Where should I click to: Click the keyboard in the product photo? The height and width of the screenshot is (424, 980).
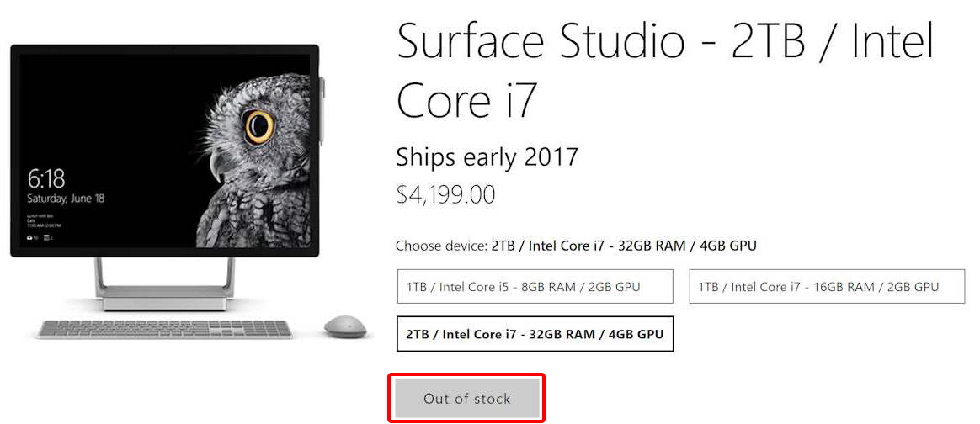pos(165,329)
